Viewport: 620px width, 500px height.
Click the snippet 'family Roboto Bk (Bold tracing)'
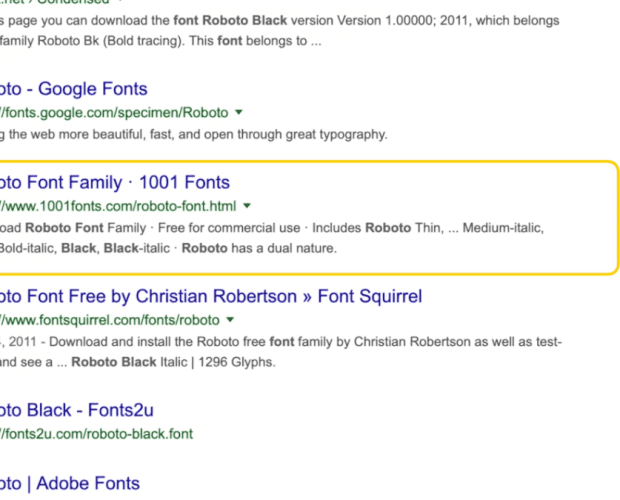tap(91, 41)
